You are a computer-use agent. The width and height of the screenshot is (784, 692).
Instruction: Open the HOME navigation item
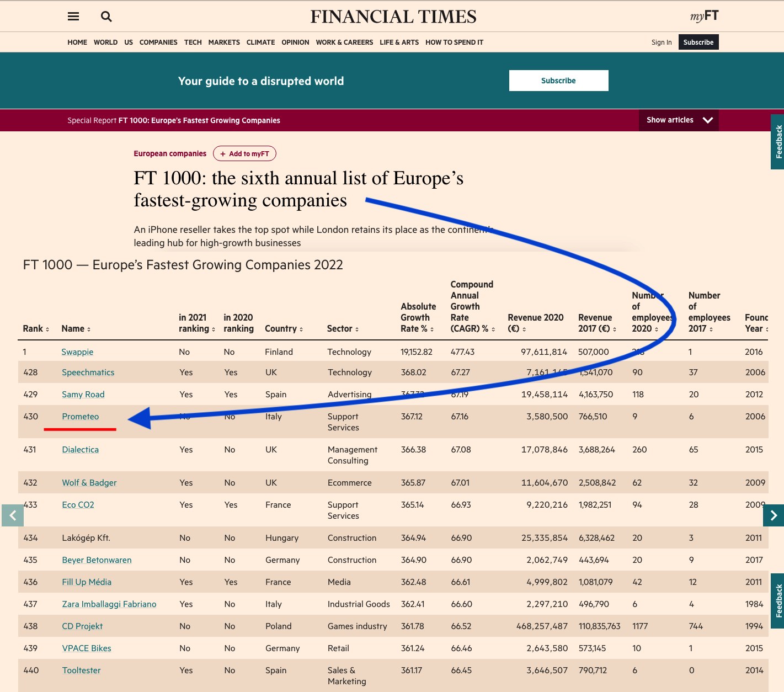(77, 42)
